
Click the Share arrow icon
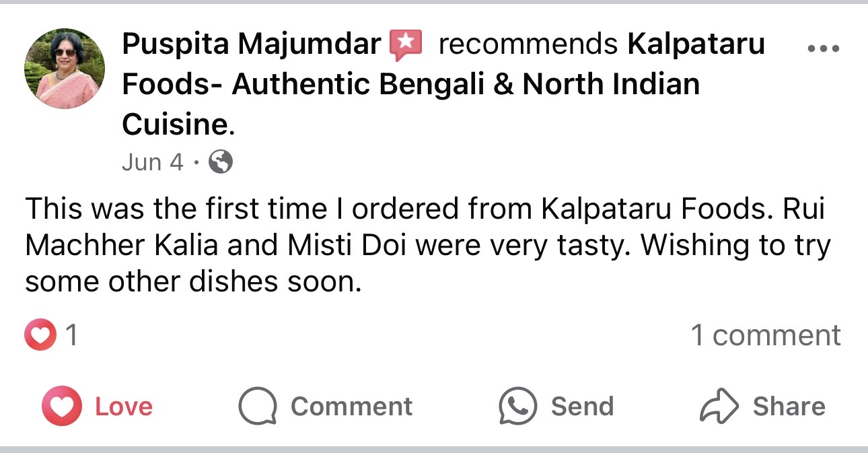coord(720,406)
